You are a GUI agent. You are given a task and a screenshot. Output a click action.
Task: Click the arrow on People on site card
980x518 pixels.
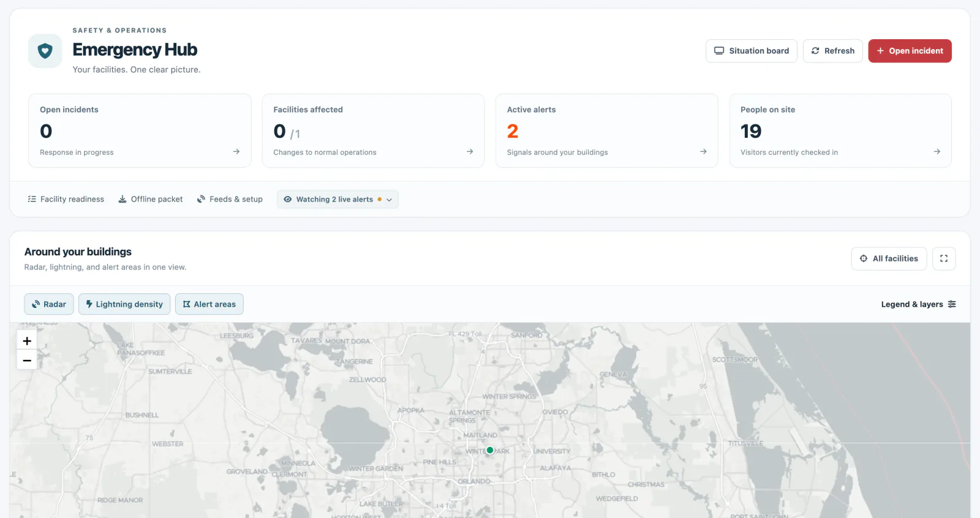[937, 152]
